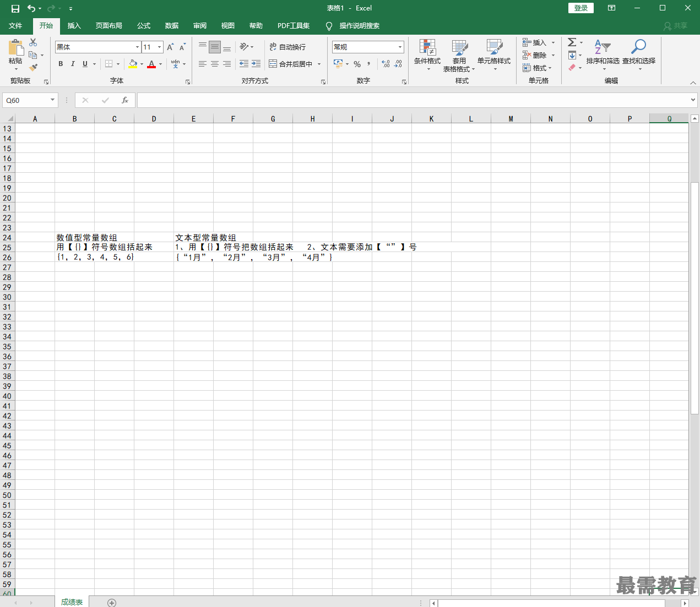
Task: Switch to the 审阅 tab
Action: coord(200,26)
